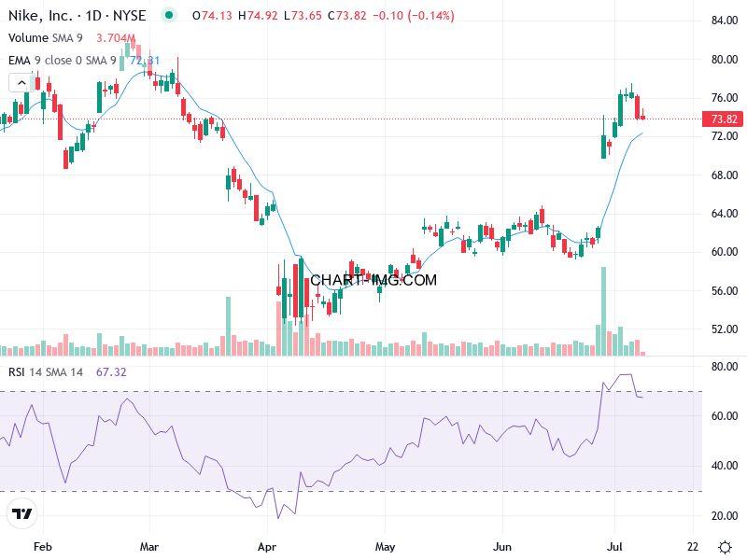The image size is (747, 560).
Task: Collapse the indicator legend with the chevron button
Action: (21, 83)
